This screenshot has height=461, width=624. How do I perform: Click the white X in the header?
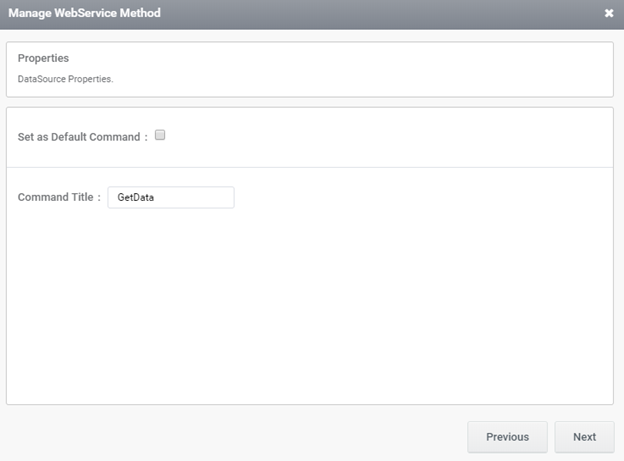pyautogui.click(x=609, y=14)
